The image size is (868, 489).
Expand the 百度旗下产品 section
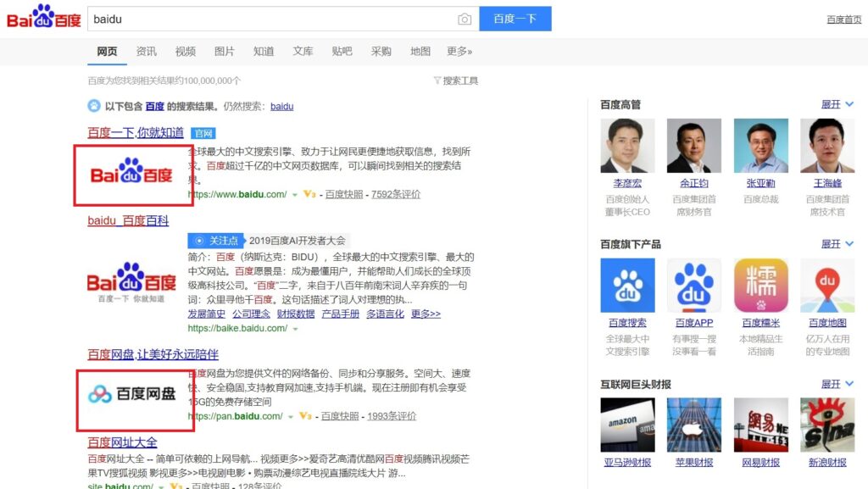[x=837, y=244]
